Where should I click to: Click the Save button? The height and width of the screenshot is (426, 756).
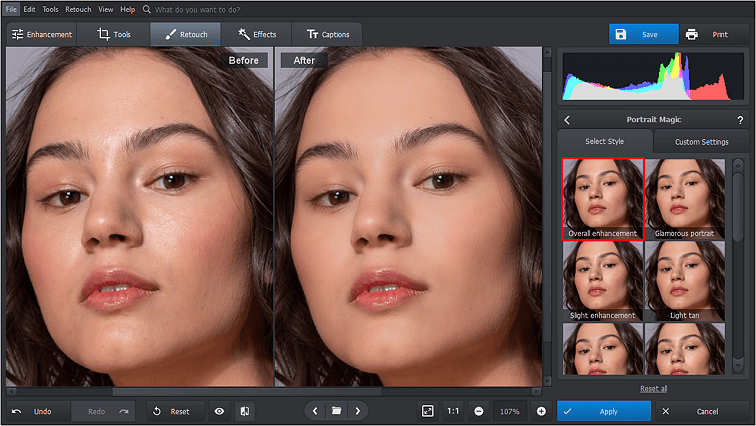[x=644, y=34]
